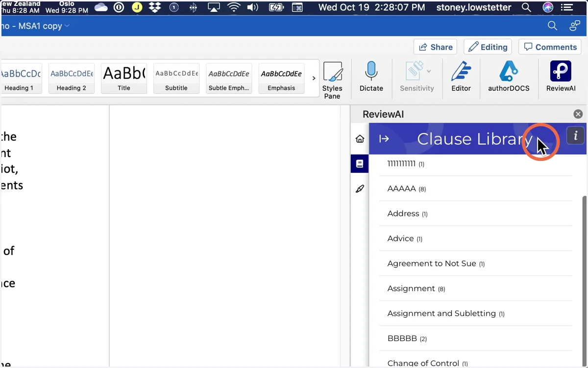Close the ReviewAI task pane
Viewport: 588px width, 368px height.
(x=578, y=114)
